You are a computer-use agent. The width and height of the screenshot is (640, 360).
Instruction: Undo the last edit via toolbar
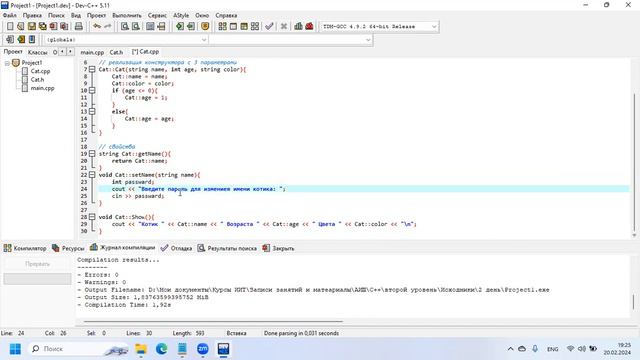pyautogui.click(x=97, y=27)
